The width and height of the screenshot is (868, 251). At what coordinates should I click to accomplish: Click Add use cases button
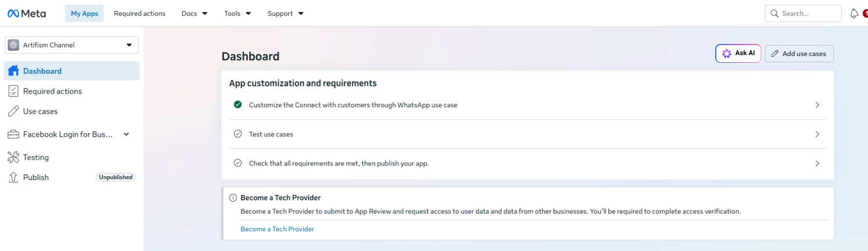click(x=799, y=54)
